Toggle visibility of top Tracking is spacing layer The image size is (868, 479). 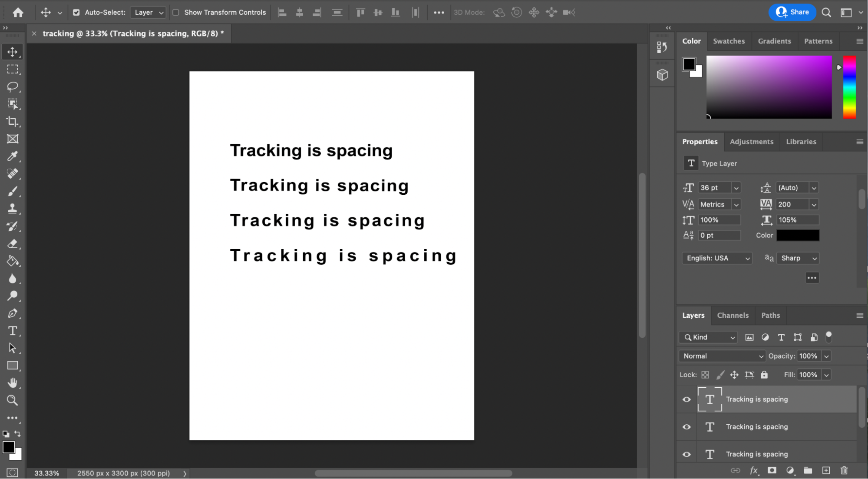tap(686, 399)
